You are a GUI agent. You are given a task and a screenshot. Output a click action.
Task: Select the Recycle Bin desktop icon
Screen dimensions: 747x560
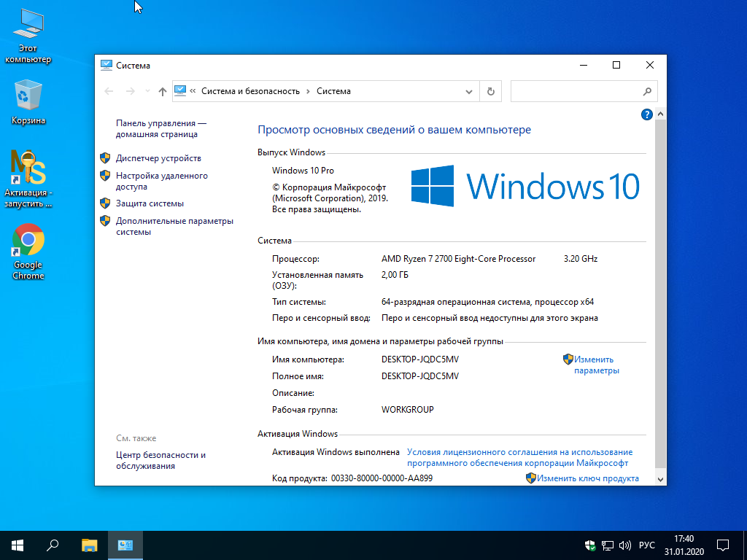click(28, 102)
